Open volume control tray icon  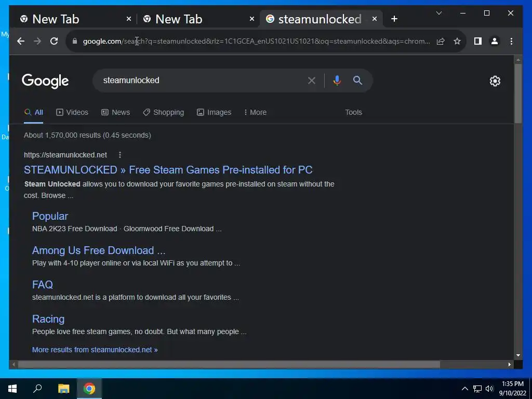click(x=489, y=389)
